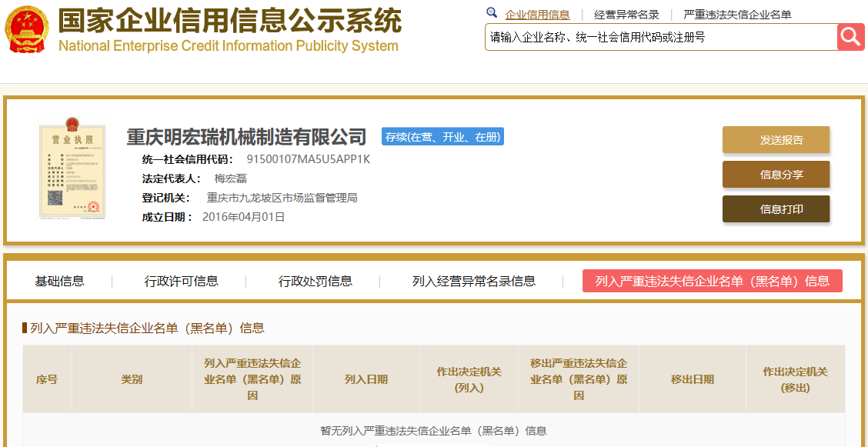The image size is (868, 447).
Task: Focus the enterprise name search field
Action: [661, 37]
